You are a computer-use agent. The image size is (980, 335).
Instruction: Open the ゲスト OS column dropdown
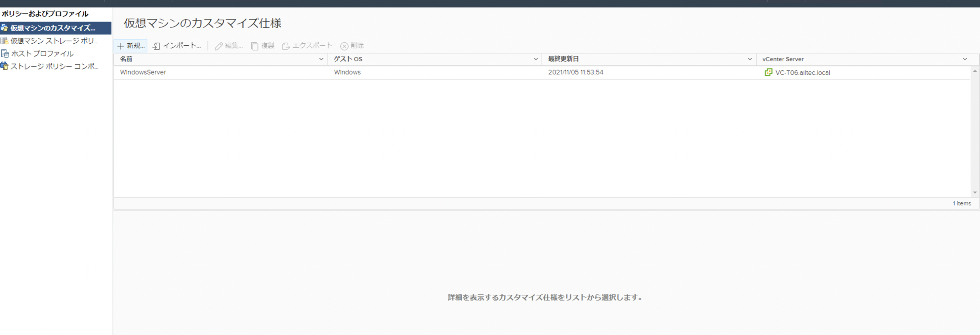click(x=536, y=59)
